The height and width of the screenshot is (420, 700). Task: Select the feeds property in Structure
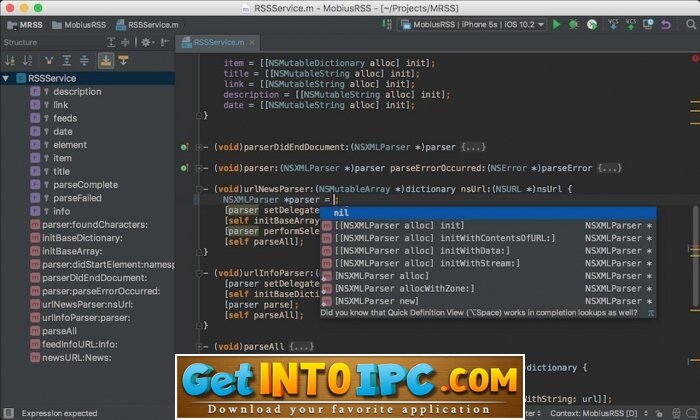click(x=65, y=118)
